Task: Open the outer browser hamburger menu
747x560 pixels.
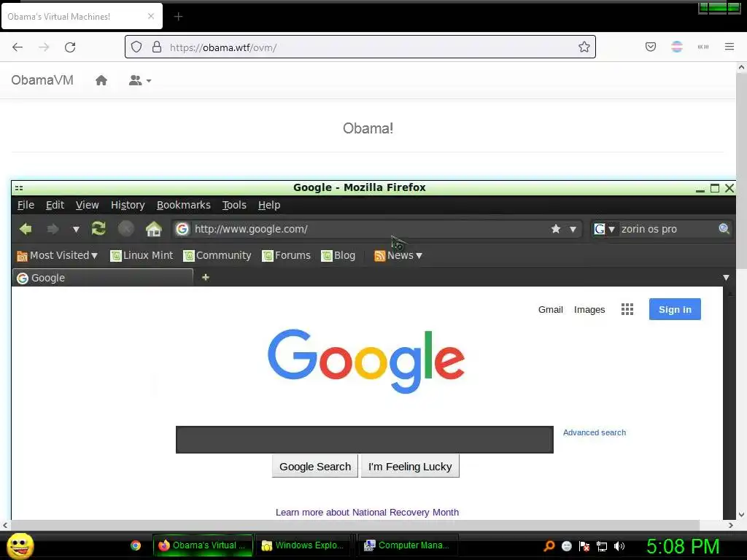Action: [x=729, y=47]
